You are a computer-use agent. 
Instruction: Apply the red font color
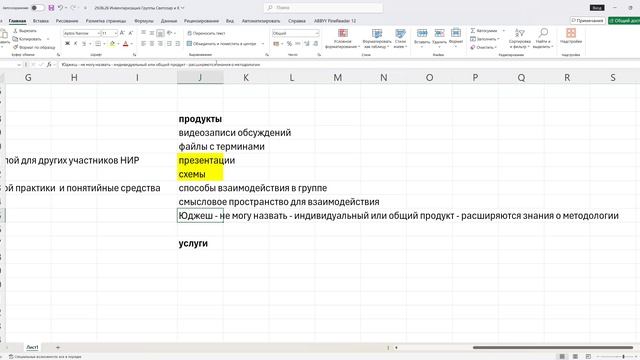click(125, 44)
